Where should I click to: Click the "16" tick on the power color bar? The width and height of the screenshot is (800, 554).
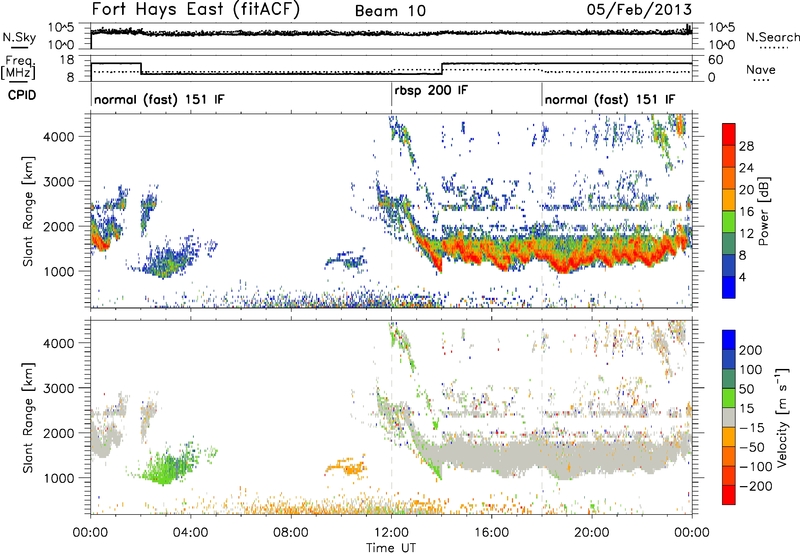pyautogui.click(x=746, y=211)
